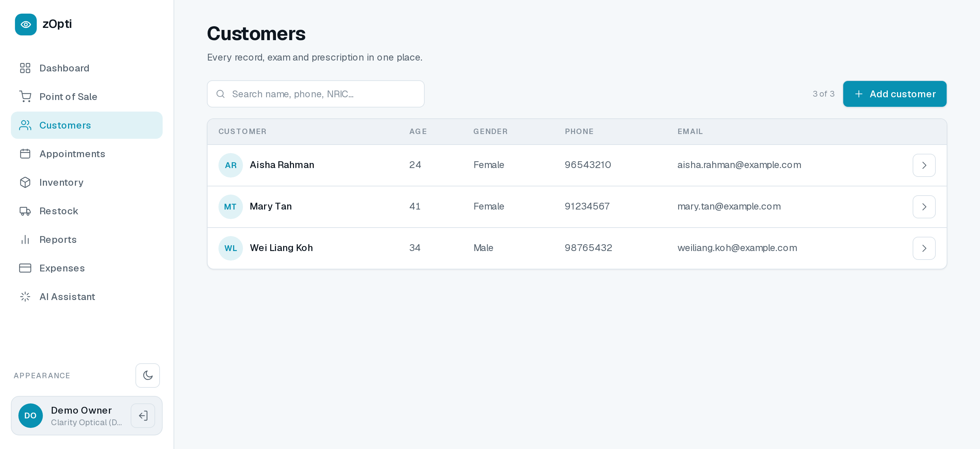Click email weiliang.koh@example.com
This screenshot has height=449, width=980.
(737, 248)
